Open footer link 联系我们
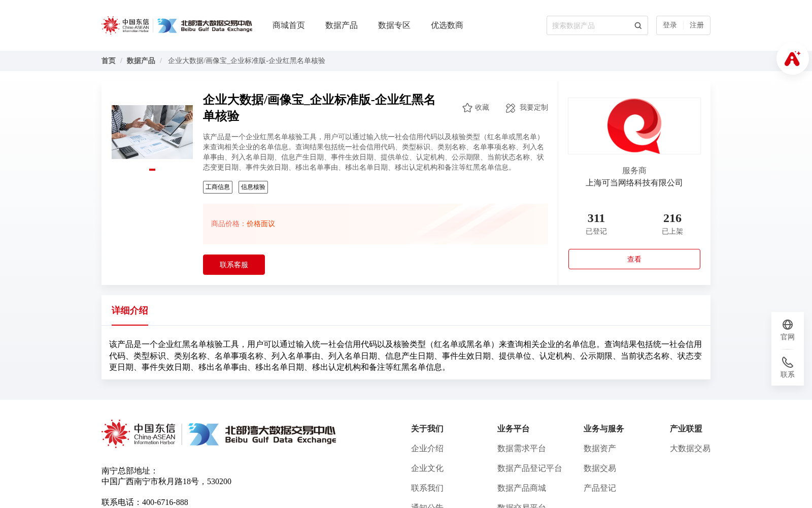The image size is (812, 508). tap(427, 488)
